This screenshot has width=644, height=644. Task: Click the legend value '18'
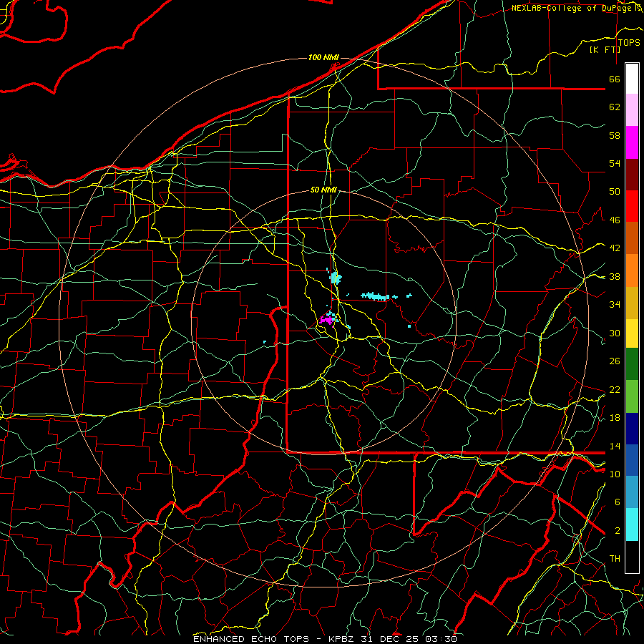[615, 418]
